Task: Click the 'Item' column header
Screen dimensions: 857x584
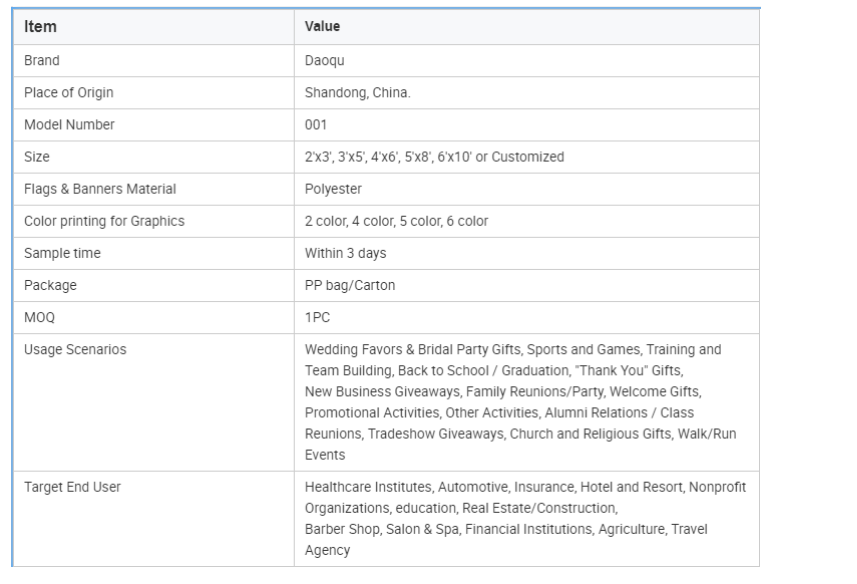Action: coord(40,27)
